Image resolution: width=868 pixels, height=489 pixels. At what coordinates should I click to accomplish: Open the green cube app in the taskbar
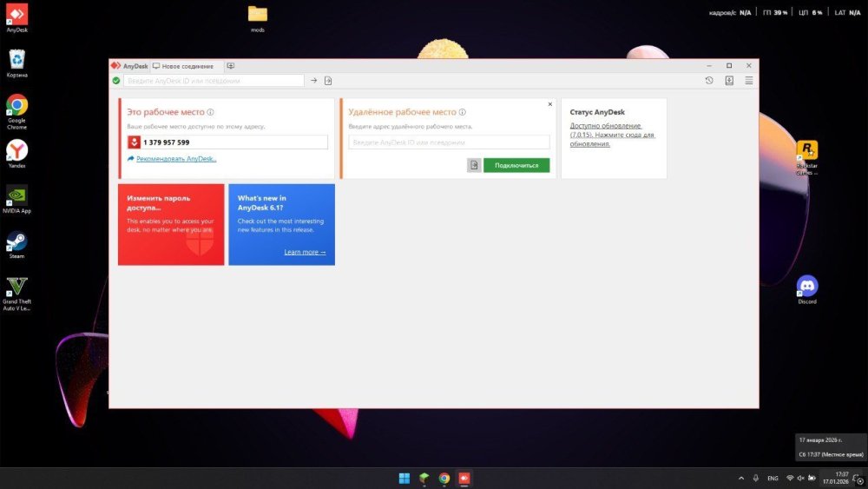click(x=424, y=478)
